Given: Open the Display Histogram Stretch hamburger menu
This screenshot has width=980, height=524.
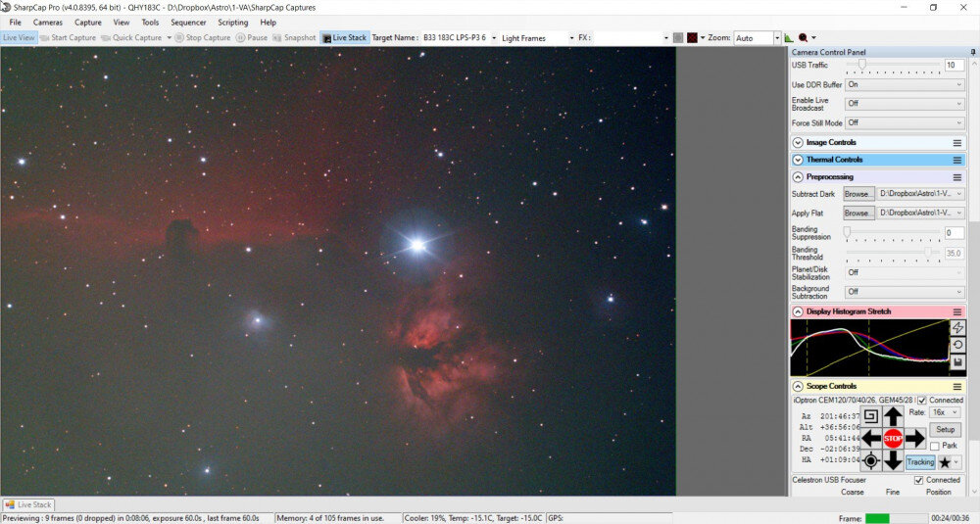Looking at the screenshot, I should click(956, 311).
